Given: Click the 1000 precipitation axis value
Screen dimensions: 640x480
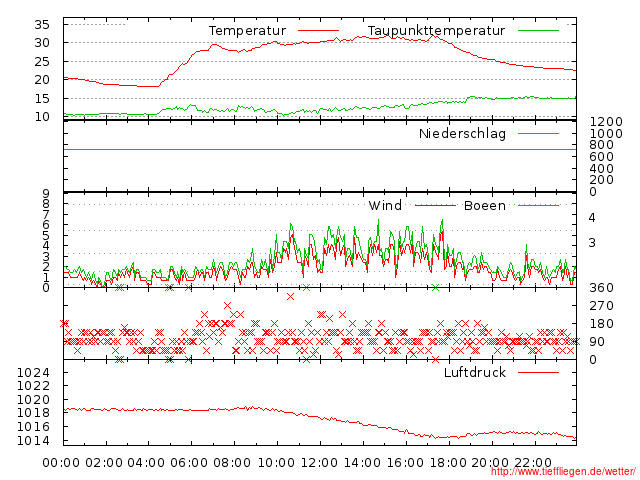Looking at the screenshot, I should [606, 133].
